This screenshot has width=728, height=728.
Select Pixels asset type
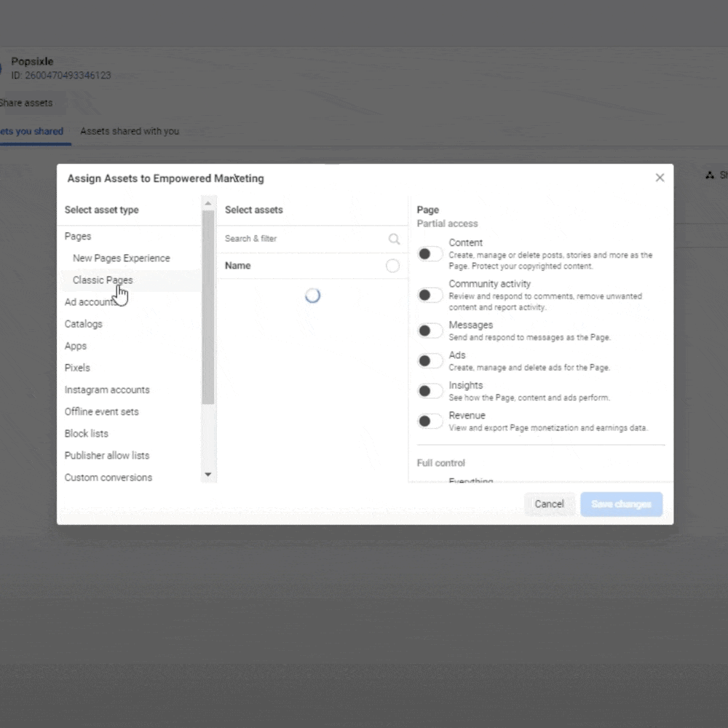tap(77, 368)
